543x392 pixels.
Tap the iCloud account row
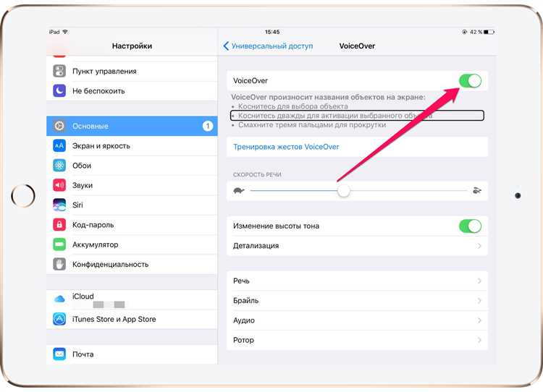coord(132,299)
